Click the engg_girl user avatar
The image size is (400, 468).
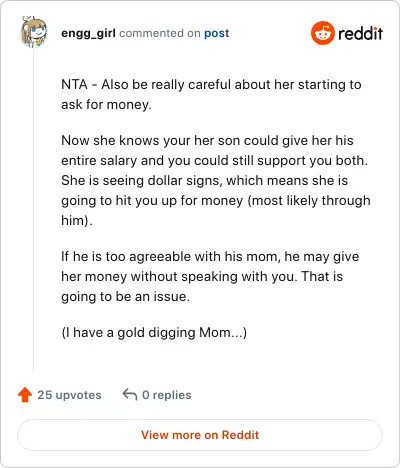pyautogui.click(x=34, y=32)
